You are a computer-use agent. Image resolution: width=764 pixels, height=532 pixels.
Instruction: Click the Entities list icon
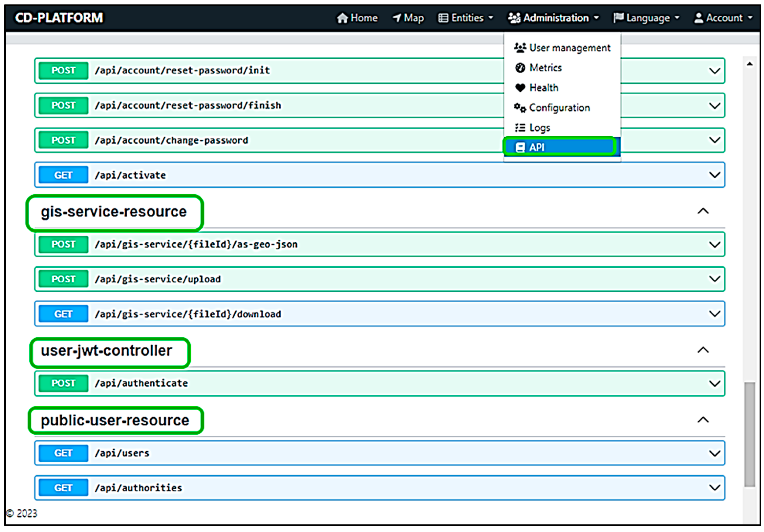tap(443, 18)
